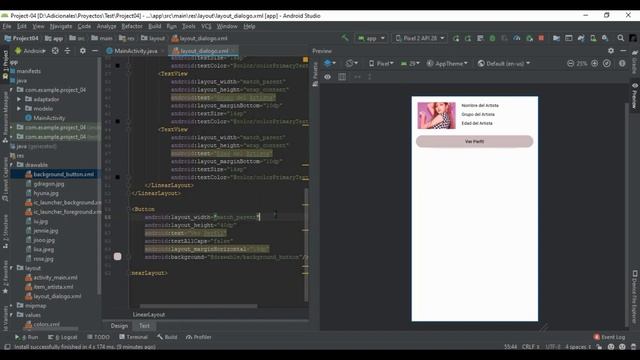Viewport: 640px width, 360px height.
Task: Open the Terminal bottom tab
Action: (x=133, y=337)
